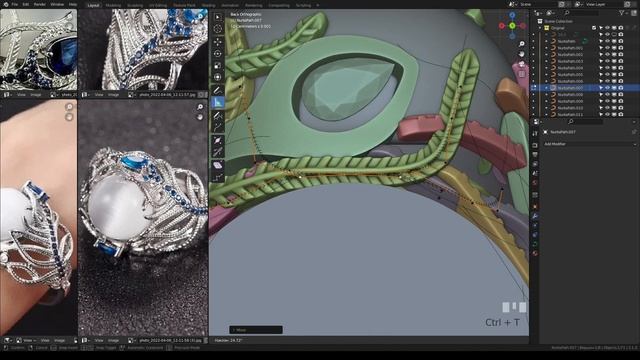The height and width of the screenshot is (360, 640).
Task: Select the Select Box tool
Action: point(218,17)
